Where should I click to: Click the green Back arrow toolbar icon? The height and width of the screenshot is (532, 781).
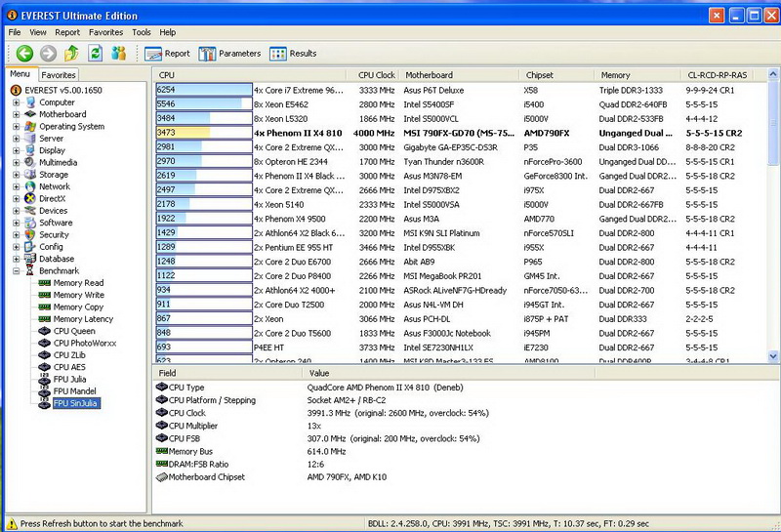24,54
